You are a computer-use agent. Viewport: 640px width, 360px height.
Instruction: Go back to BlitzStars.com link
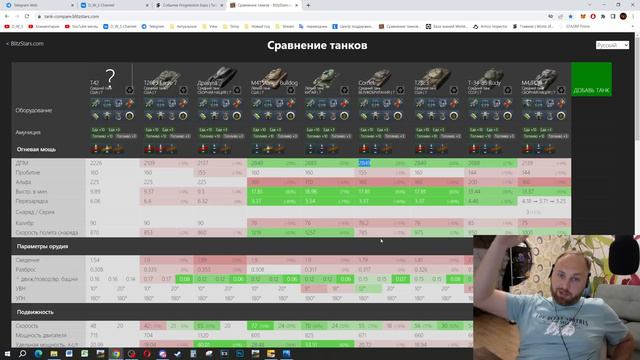tap(25, 43)
